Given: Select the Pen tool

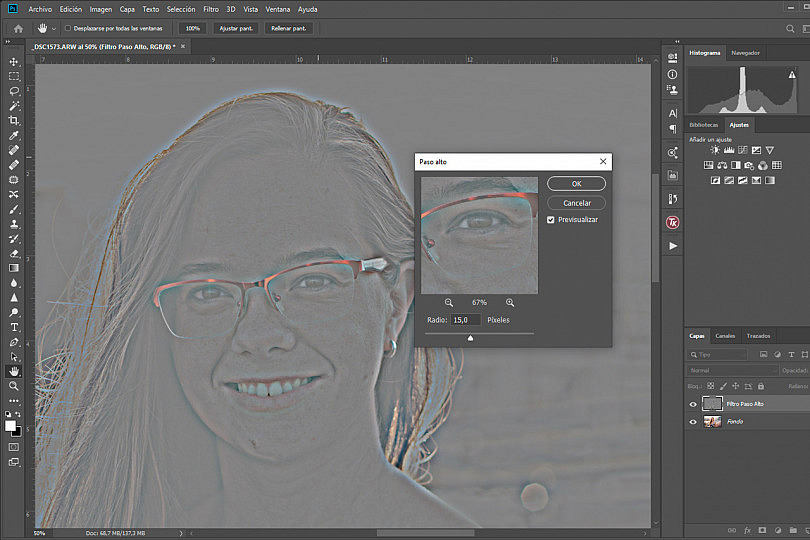Looking at the screenshot, I should [x=14, y=342].
